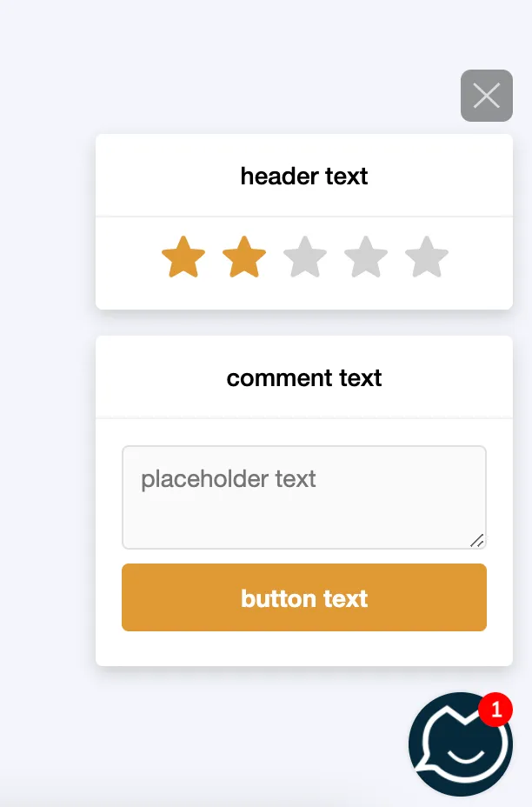Click white space beneath the orange button
The height and width of the screenshot is (807, 532).
point(304,649)
